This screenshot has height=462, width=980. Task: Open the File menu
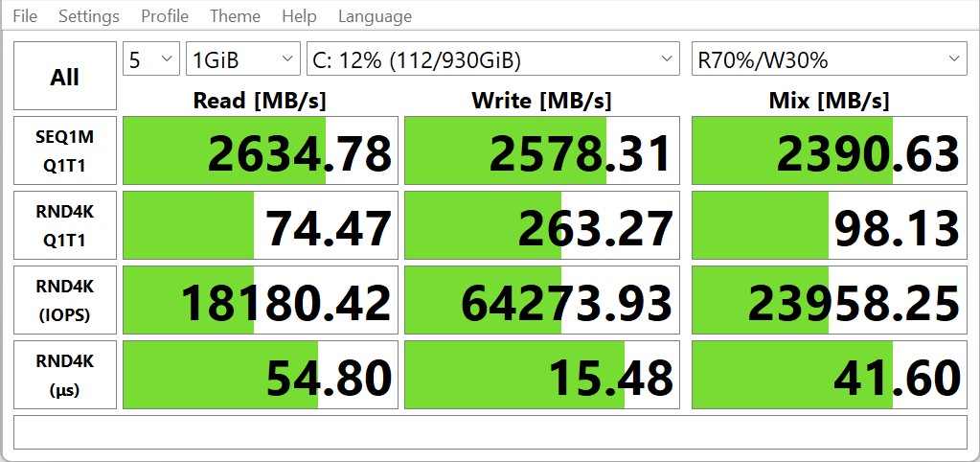tap(25, 16)
